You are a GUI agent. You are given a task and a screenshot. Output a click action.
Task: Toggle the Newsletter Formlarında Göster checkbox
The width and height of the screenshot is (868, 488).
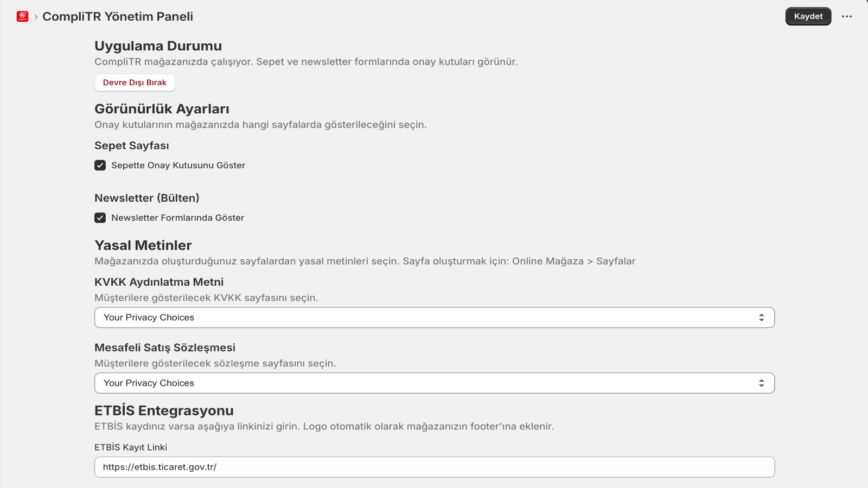tap(100, 218)
